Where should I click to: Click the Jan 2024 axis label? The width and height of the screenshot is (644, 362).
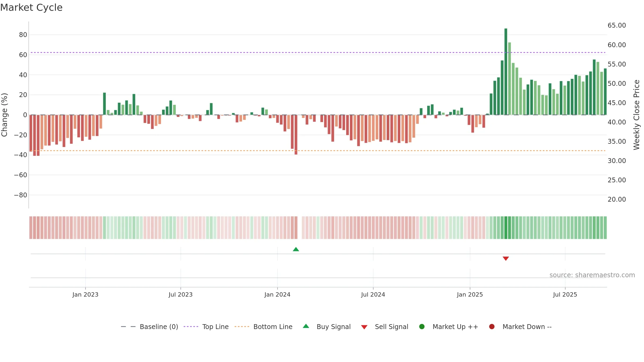coord(277,295)
